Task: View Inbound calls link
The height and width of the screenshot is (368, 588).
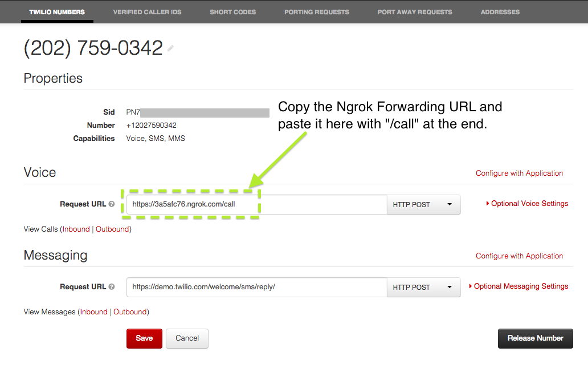Action: click(76, 229)
